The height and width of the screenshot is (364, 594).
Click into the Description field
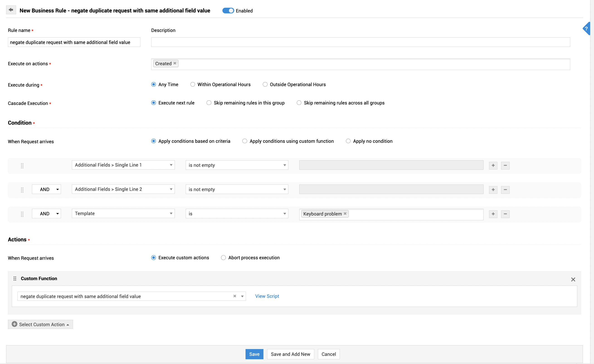click(x=360, y=42)
